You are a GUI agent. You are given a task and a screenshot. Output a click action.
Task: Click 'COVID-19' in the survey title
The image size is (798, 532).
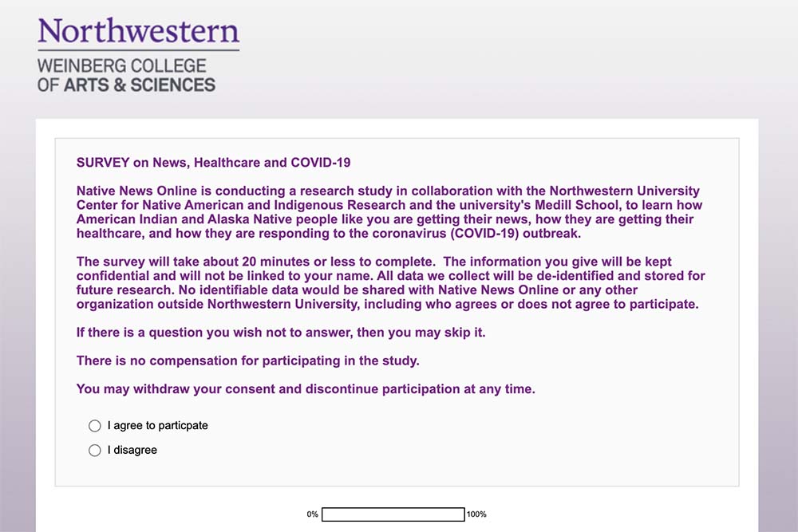(321, 163)
